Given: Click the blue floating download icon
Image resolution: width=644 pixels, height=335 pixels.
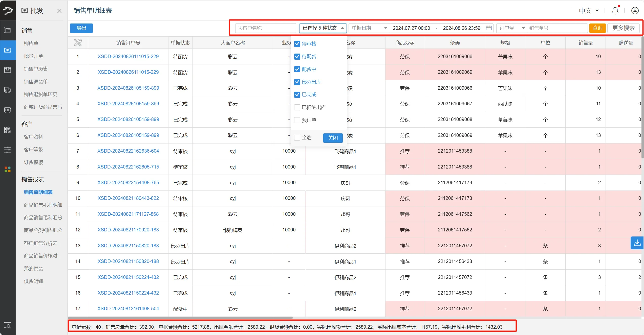Looking at the screenshot, I should [637, 243].
